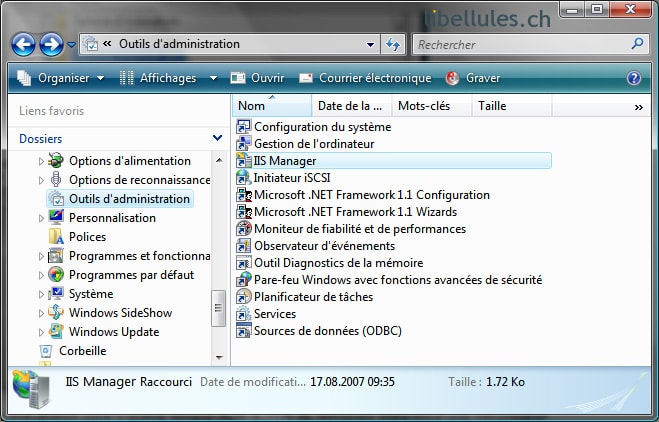The image size is (659, 422).
Task: Sort by the Mots-clés column header
Action: click(432, 106)
